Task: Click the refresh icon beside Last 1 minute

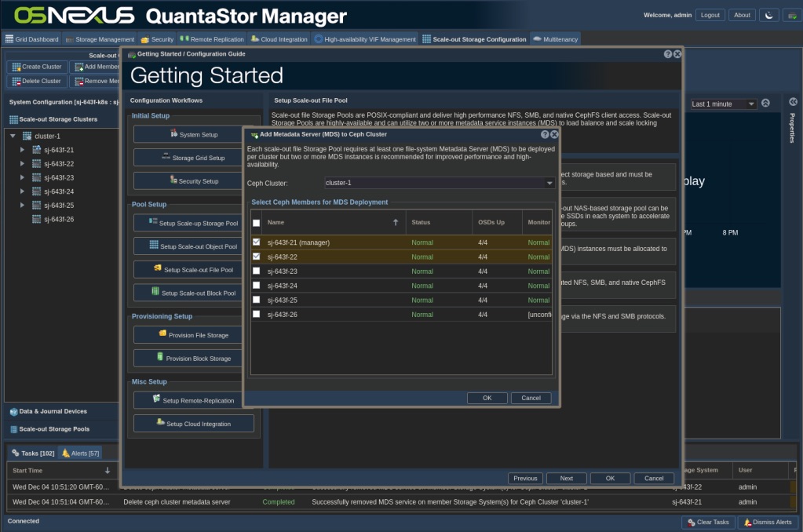Action: 765,103
